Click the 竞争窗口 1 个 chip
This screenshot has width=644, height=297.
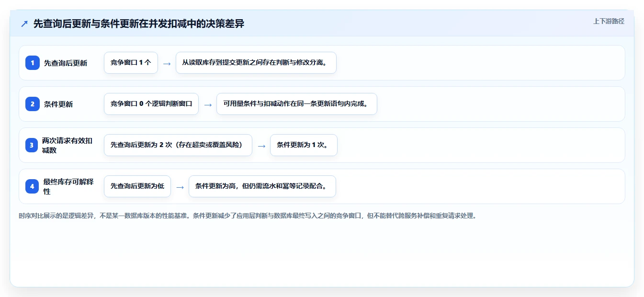[131, 63]
